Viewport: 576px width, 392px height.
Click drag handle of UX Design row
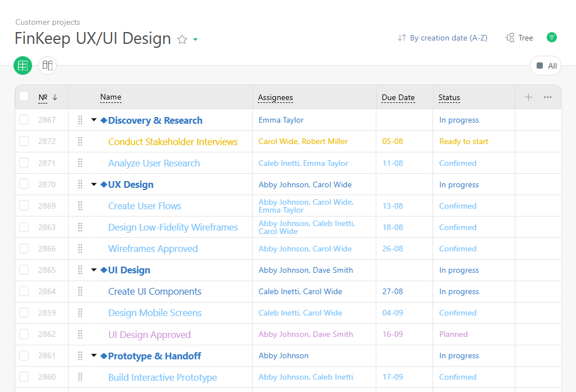pyautogui.click(x=80, y=184)
